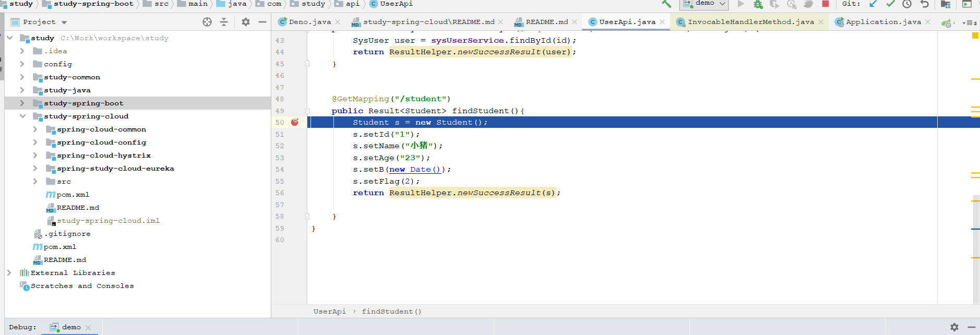Collapse all in Project panel

(224, 22)
